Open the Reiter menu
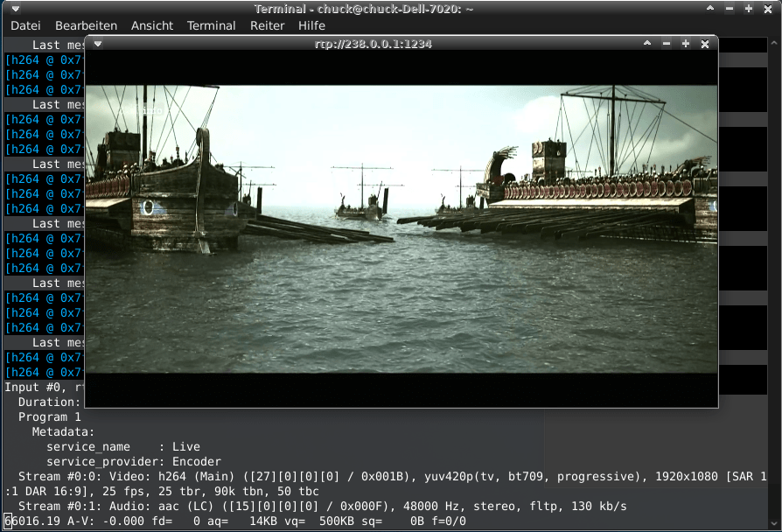 pyautogui.click(x=268, y=25)
